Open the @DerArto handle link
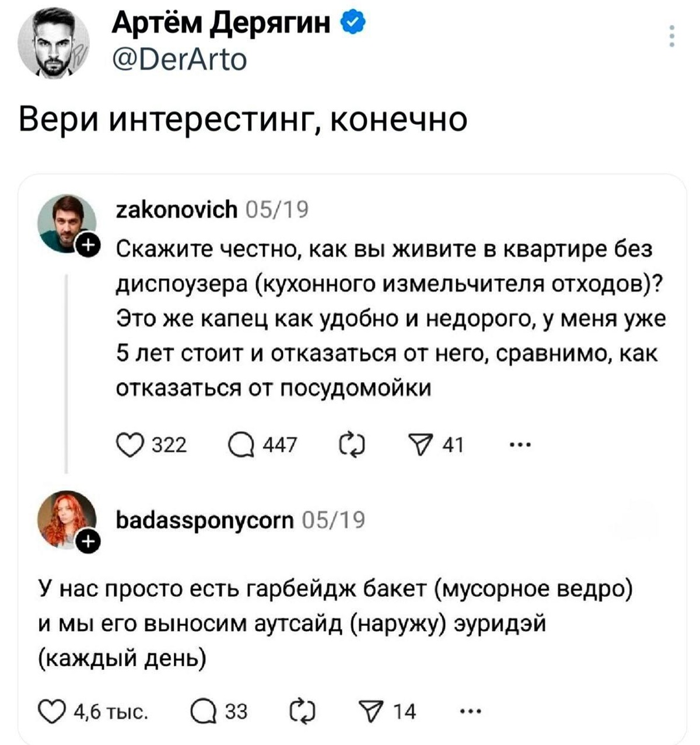This screenshot has width=700, height=745. (180, 60)
